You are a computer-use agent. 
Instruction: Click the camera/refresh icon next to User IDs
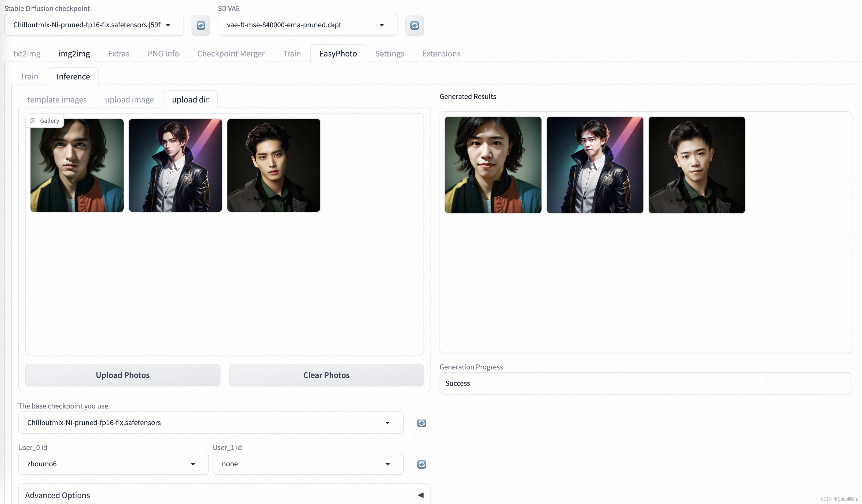point(421,464)
